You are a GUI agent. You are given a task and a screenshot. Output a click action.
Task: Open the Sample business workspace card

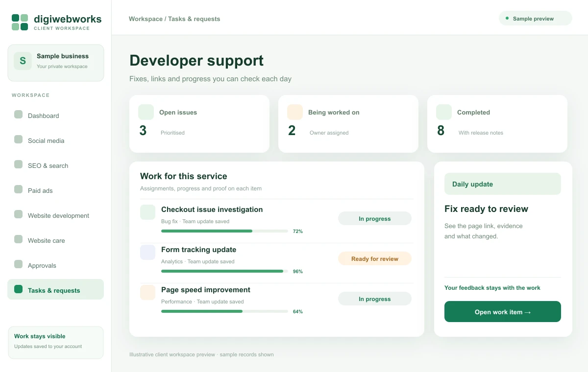click(x=55, y=63)
